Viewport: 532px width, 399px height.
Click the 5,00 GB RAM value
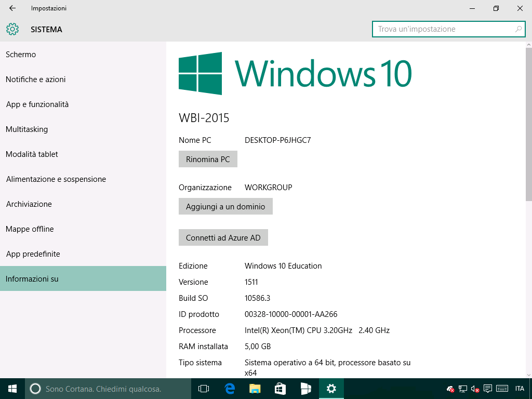(x=258, y=347)
